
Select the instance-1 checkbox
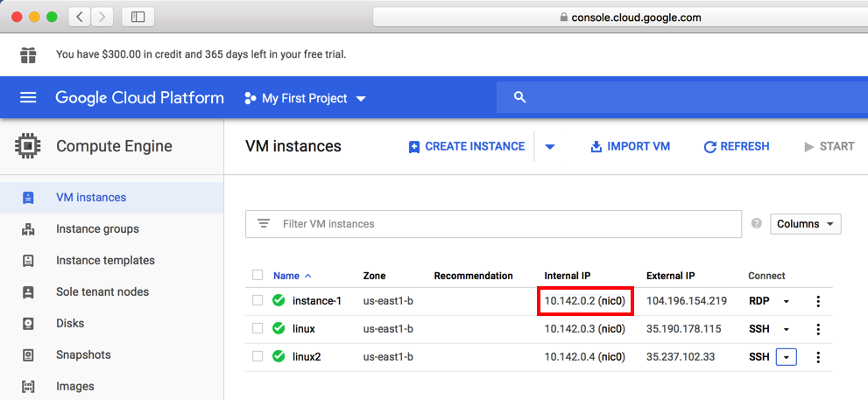coord(258,301)
